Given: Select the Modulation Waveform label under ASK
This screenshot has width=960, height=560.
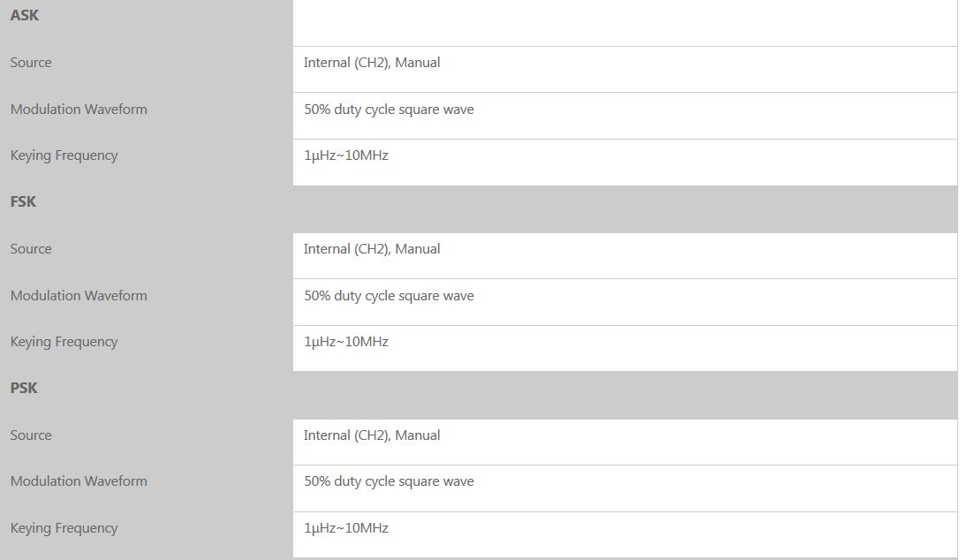Looking at the screenshot, I should (x=79, y=110).
